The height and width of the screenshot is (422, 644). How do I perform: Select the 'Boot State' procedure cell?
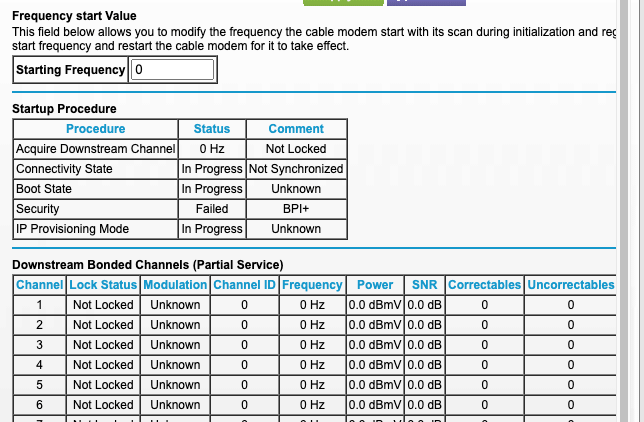tap(96, 189)
